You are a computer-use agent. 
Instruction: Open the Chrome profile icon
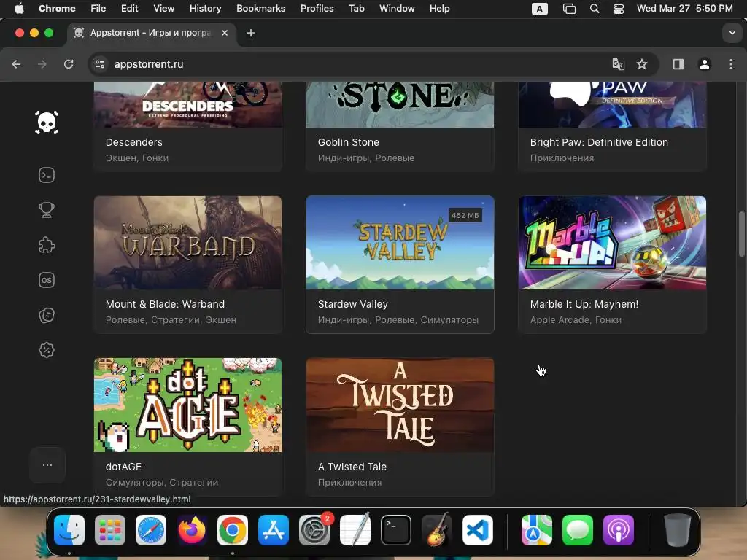[x=705, y=64]
